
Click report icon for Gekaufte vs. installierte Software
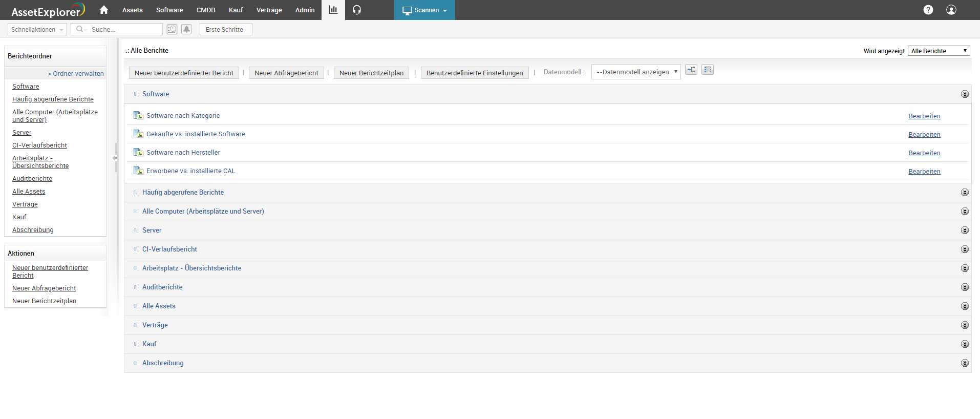(138, 134)
